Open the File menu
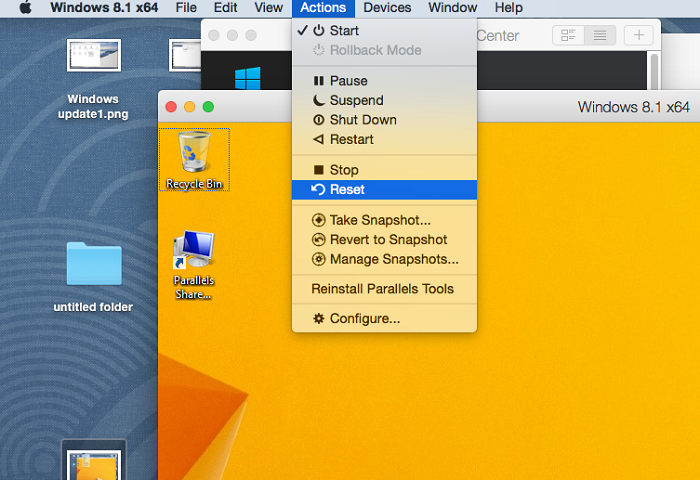 point(186,8)
